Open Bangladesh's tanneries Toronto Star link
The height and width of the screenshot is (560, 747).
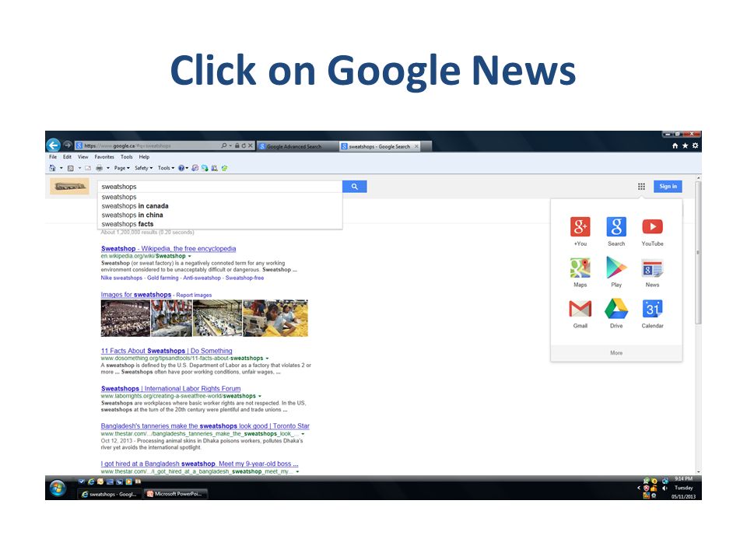click(x=205, y=425)
